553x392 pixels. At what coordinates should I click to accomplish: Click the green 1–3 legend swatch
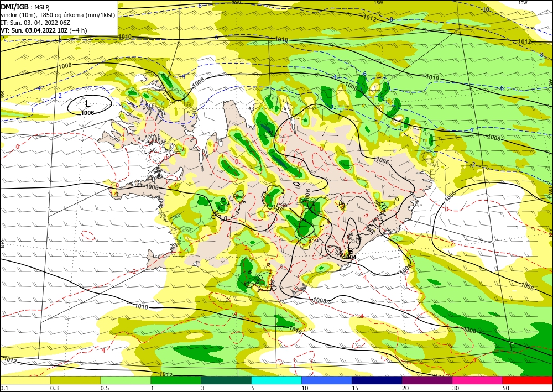176,380
